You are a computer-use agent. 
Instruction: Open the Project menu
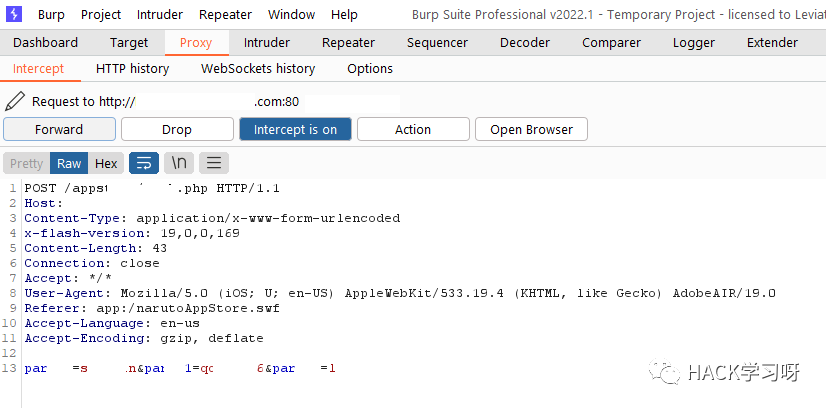[x=101, y=15]
